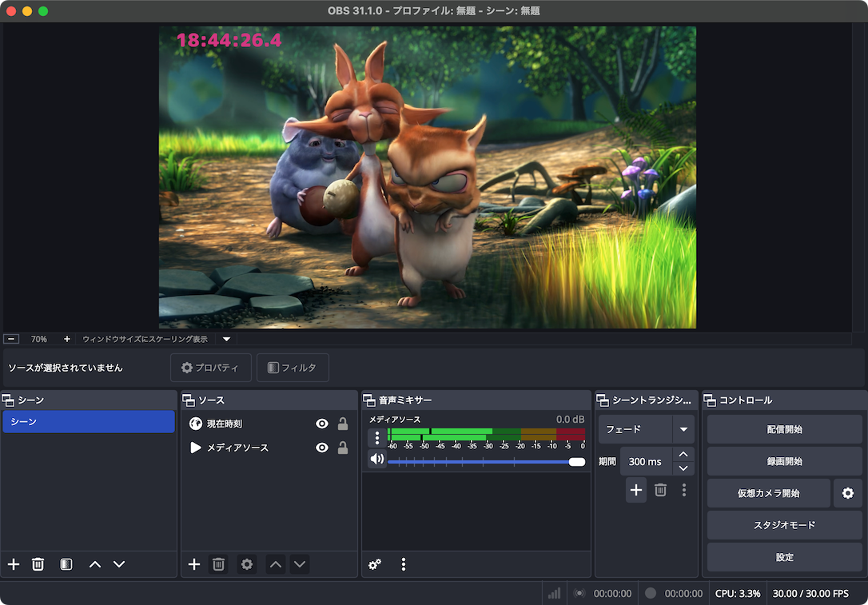
Task: Select the シーン item in scenes list
Action: pos(89,421)
